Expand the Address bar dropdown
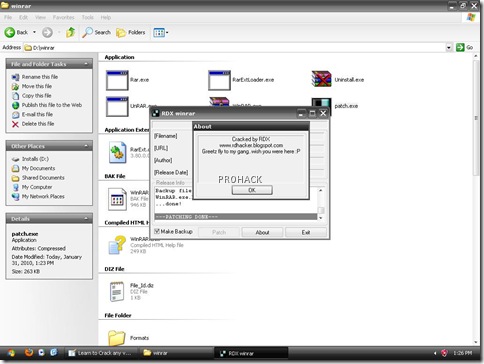 (x=449, y=48)
